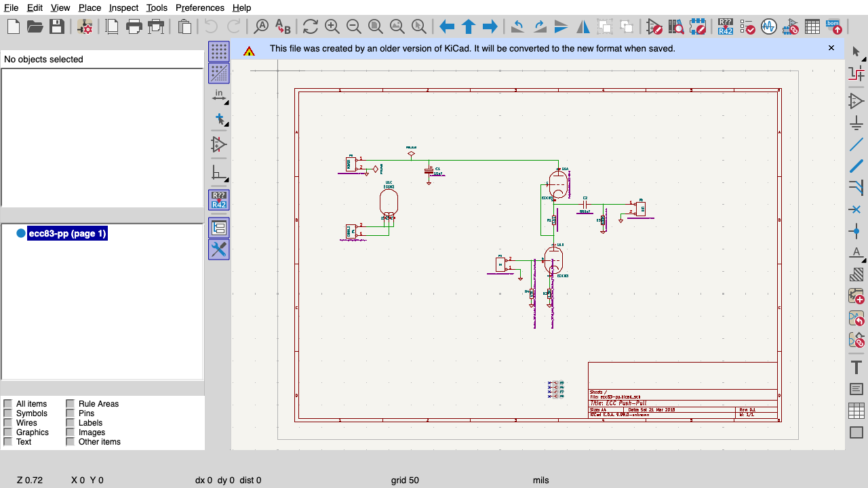Screen dimensions: 868x488
Task: Toggle automatic annotation in left toolbar
Action: pos(218,200)
